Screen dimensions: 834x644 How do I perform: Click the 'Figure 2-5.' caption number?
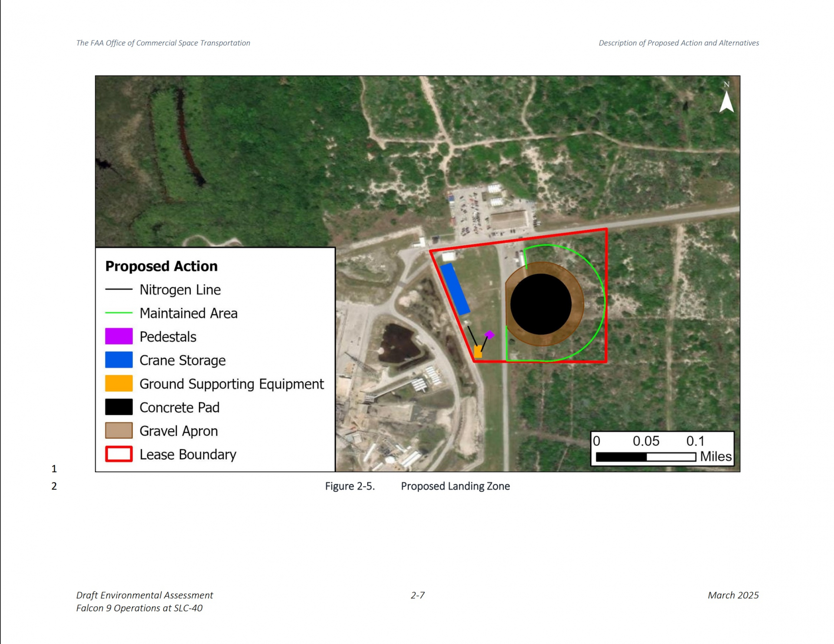350,486
